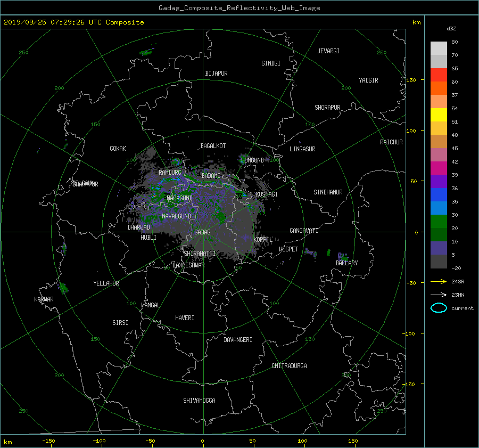Click the SHIRAHATTI city label

click(200, 253)
